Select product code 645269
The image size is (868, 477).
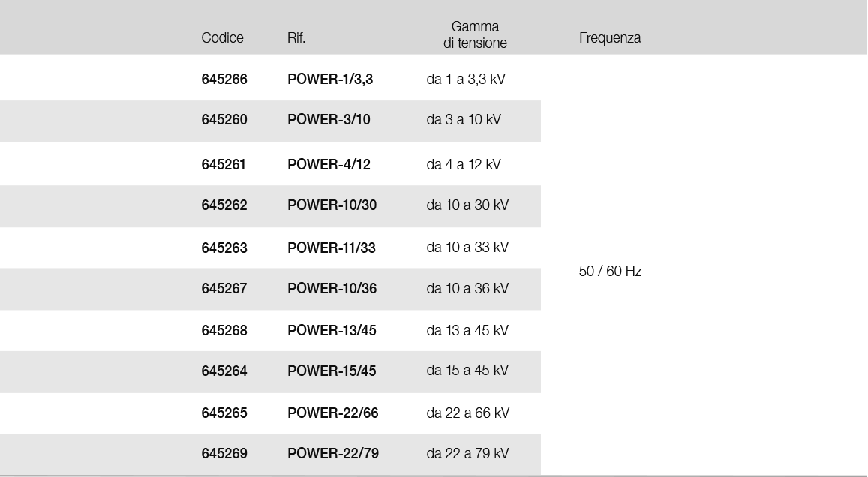pos(224,454)
